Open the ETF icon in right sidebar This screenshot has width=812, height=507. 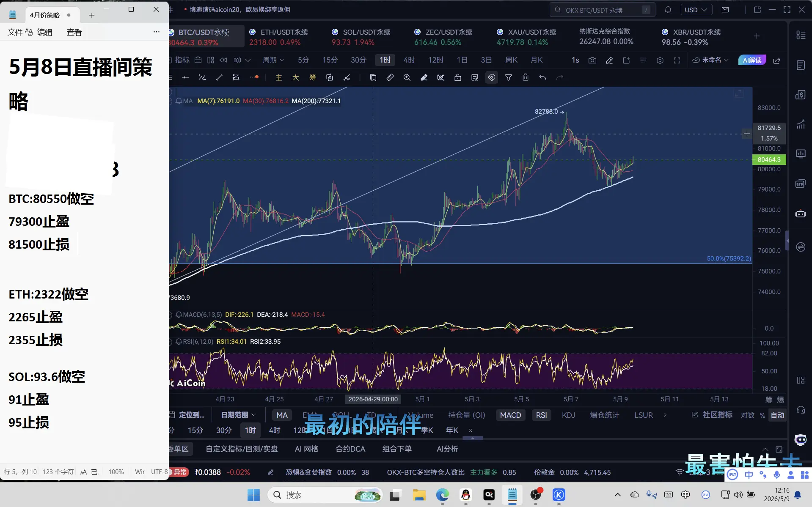coord(801,184)
